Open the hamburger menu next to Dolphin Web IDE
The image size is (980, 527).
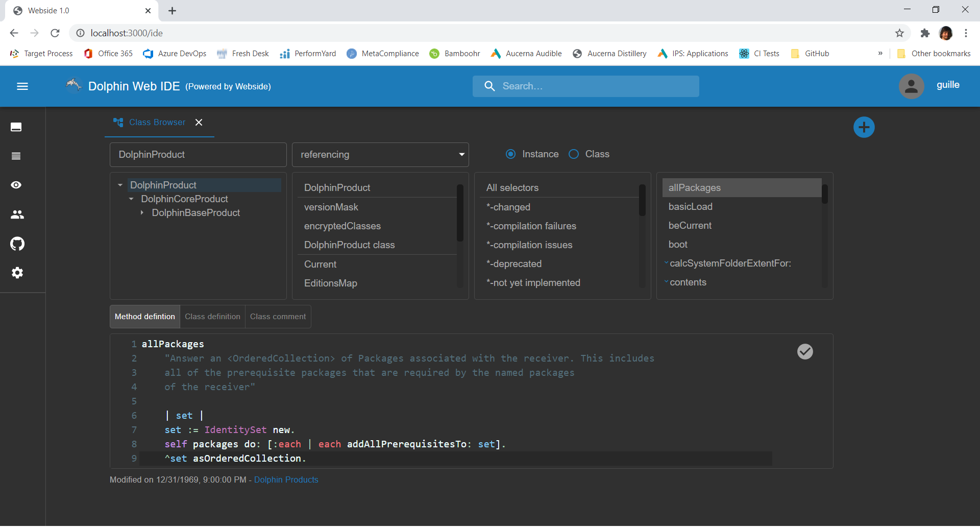[22, 86]
